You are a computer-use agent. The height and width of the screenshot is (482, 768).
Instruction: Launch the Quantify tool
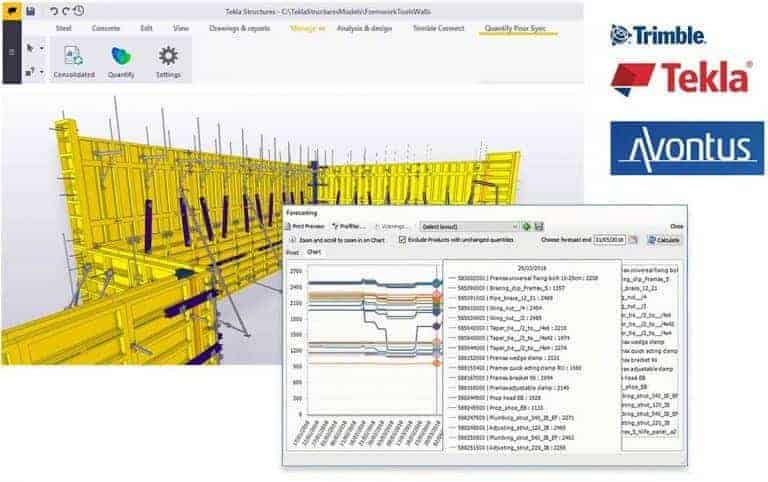(121, 62)
